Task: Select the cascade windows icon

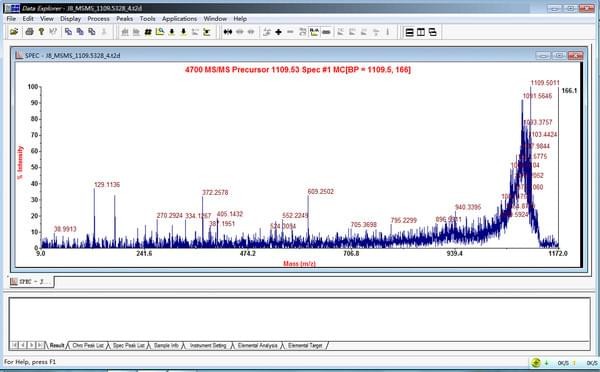Action: 433,32
